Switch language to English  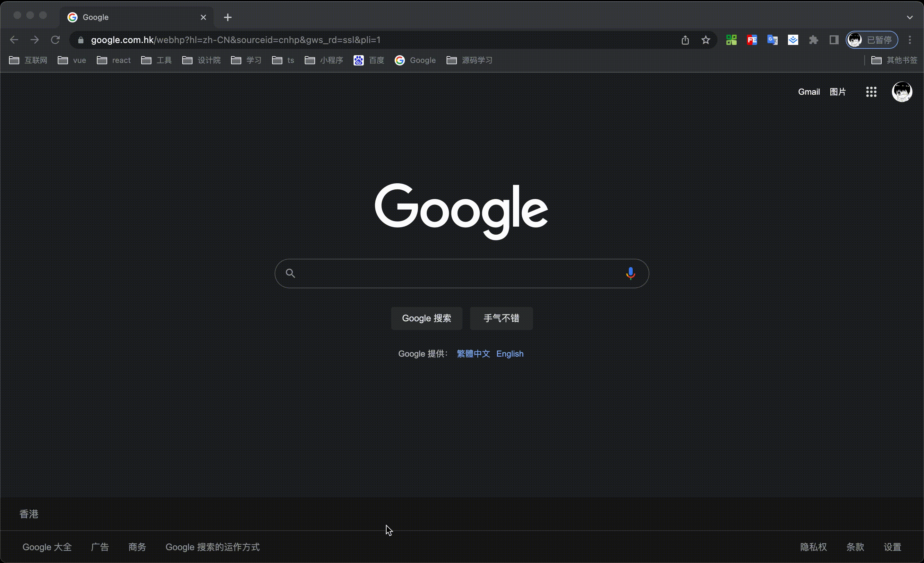point(510,354)
